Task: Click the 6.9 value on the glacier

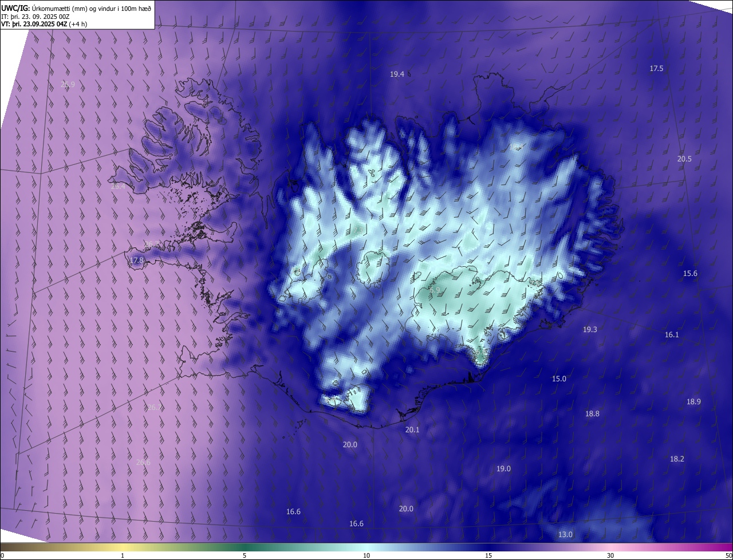Action: coord(435,290)
